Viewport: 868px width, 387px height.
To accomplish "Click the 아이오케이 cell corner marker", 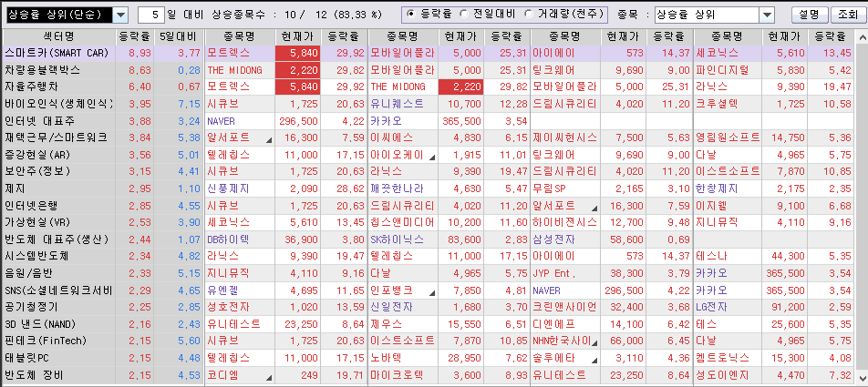I will 432,158.
